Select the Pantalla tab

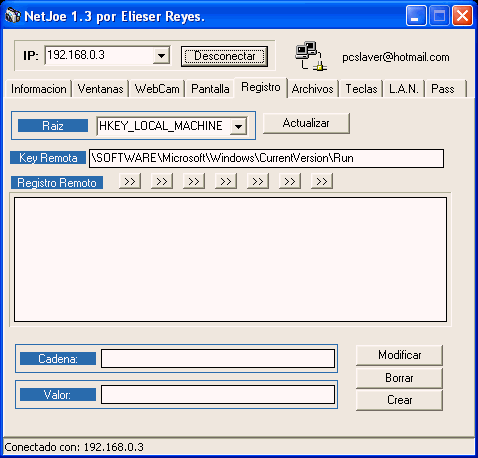[x=210, y=89]
